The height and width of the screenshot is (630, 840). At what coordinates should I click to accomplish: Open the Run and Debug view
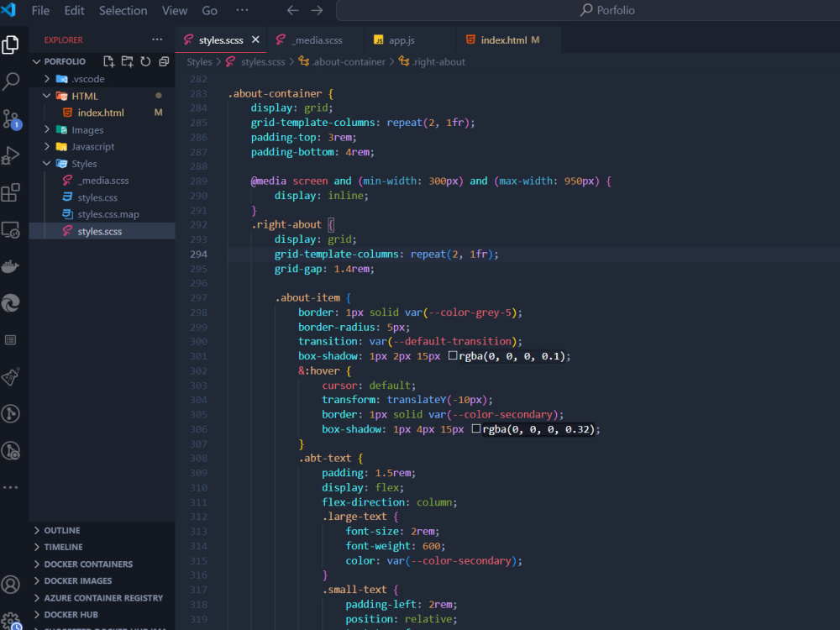pos(13,155)
